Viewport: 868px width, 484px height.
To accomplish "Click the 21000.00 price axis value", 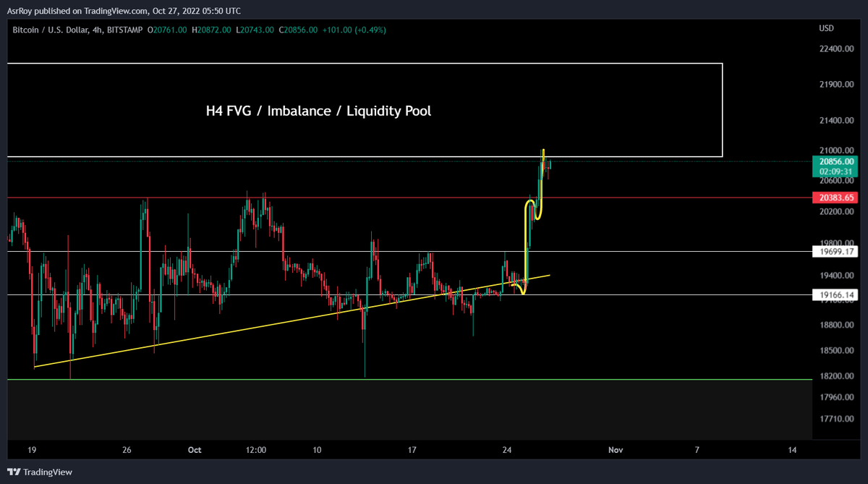I will pyautogui.click(x=836, y=150).
